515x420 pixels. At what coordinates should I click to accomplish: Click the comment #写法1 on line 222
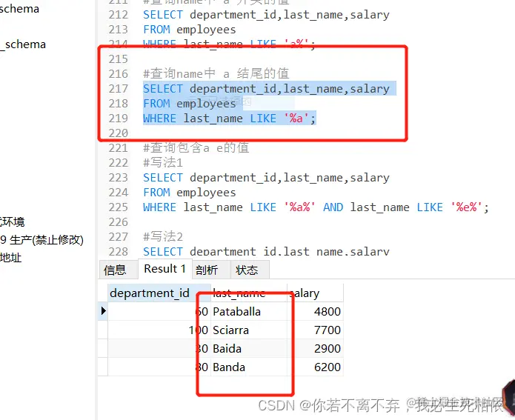point(163,162)
